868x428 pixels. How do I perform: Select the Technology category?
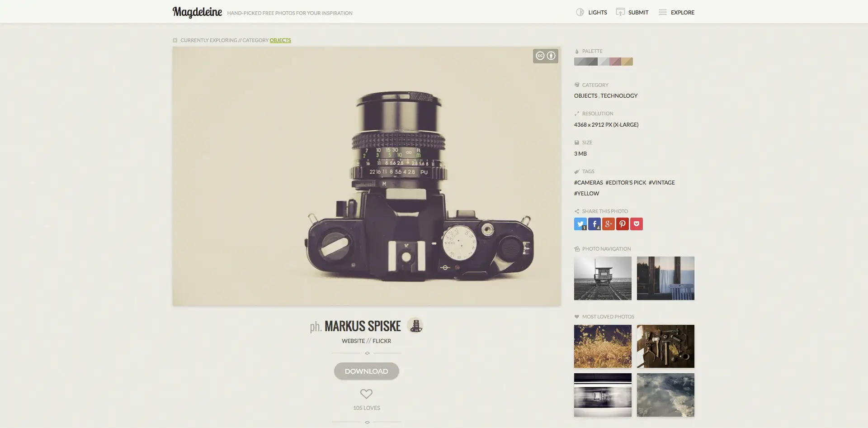coord(619,96)
